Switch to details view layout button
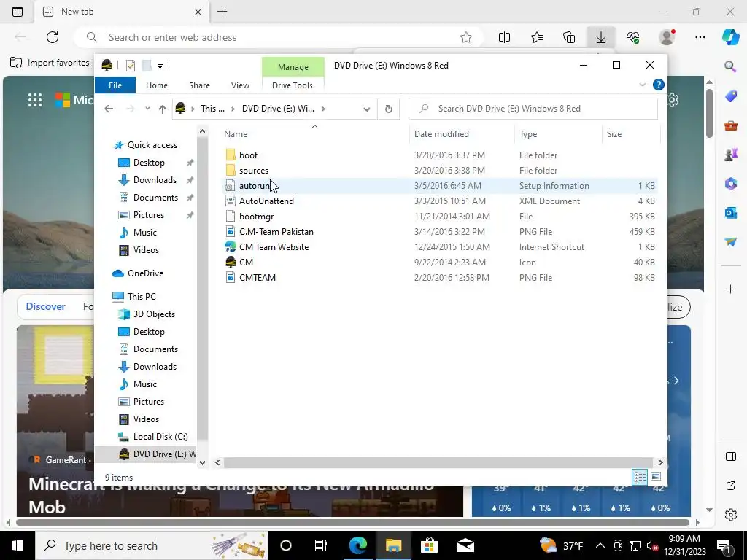The height and width of the screenshot is (560, 747). point(640,477)
